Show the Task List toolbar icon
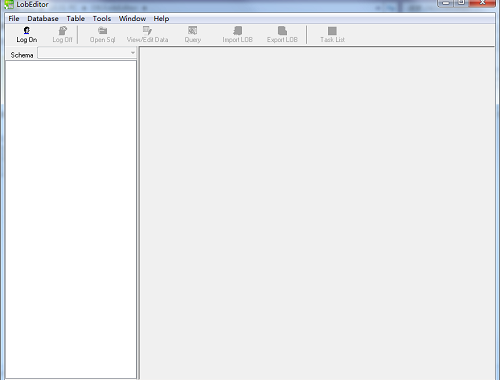The height and width of the screenshot is (380, 503). point(332,31)
